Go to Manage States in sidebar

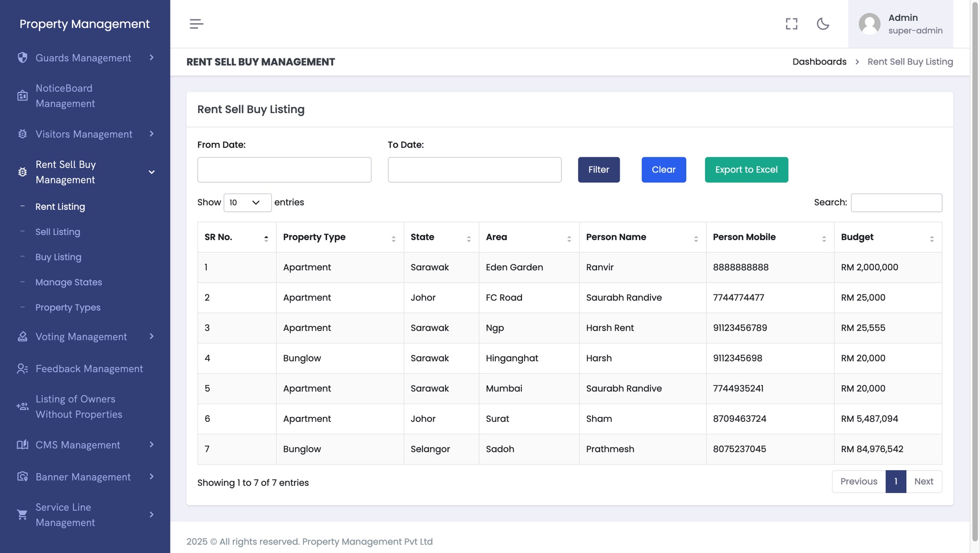[69, 282]
